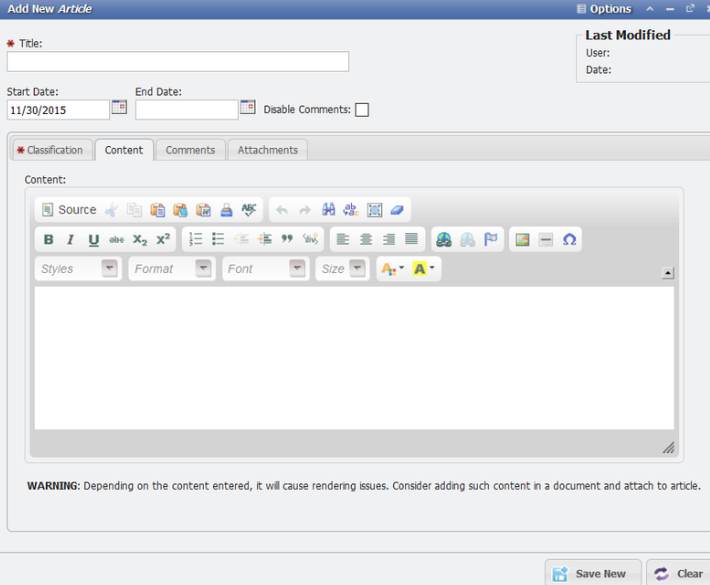
Task: Expand the Format dropdown
Action: click(x=171, y=269)
